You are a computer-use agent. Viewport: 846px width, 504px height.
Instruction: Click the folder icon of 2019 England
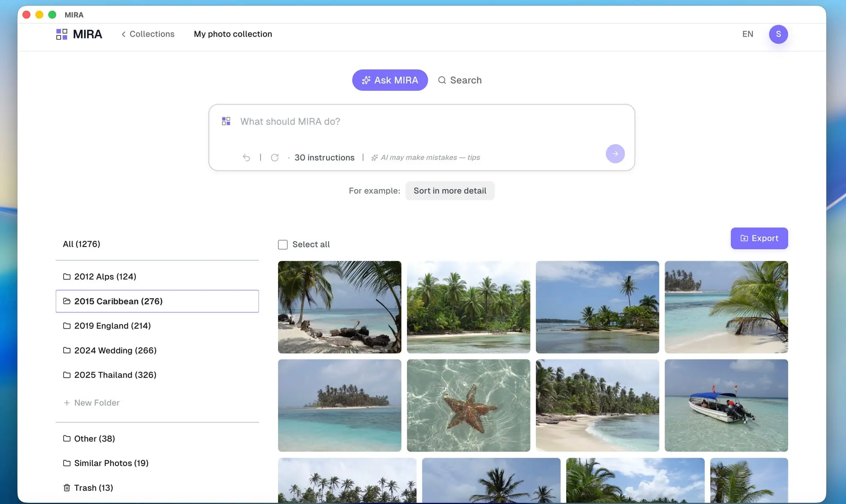(67, 326)
